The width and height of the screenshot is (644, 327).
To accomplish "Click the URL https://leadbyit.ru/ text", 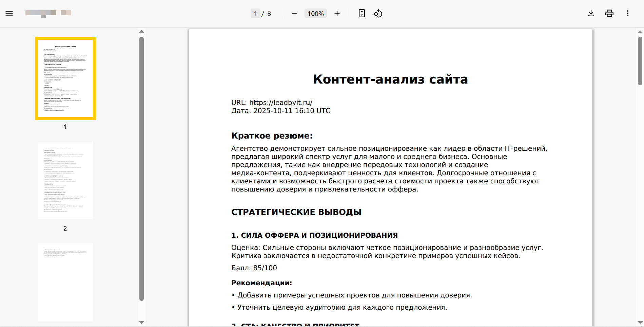I will pyautogui.click(x=281, y=103).
